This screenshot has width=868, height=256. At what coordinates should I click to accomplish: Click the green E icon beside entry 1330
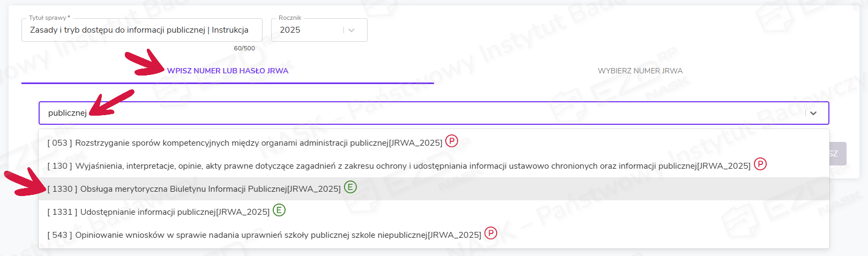pyautogui.click(x=350, y=187)
